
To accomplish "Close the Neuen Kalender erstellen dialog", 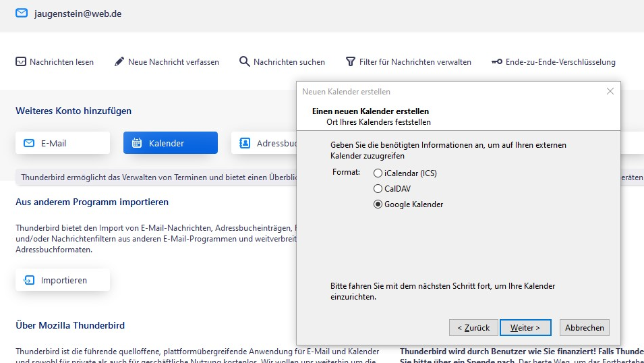I will point(610,91).
